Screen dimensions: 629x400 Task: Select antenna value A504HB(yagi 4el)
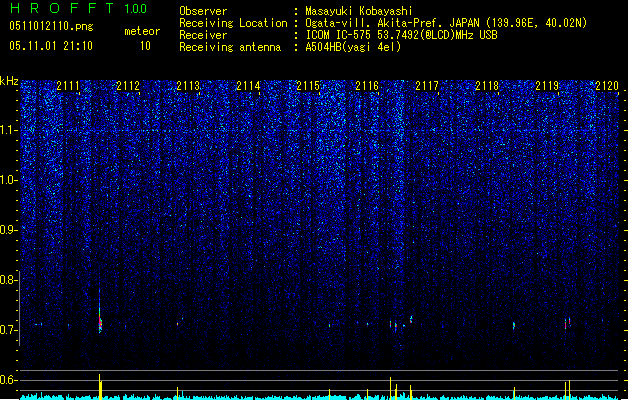coord(353,47)
